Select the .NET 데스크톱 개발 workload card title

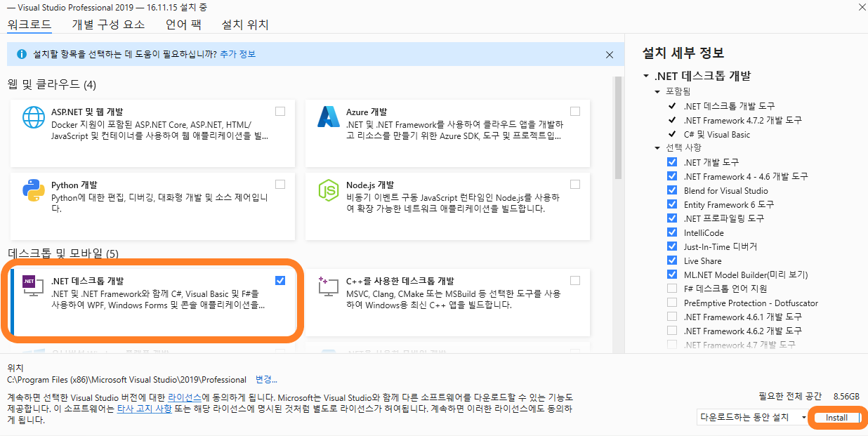coord(88,281)
